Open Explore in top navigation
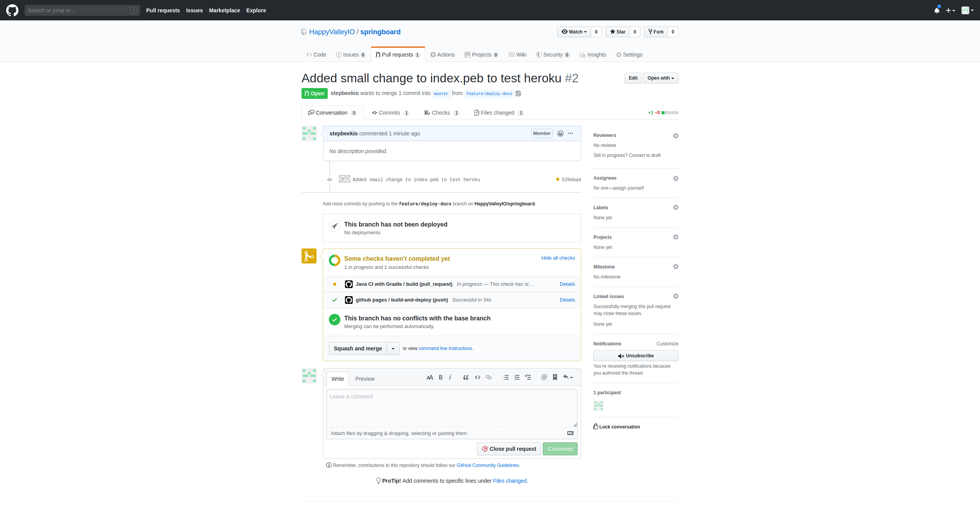The image size is (980, 505). coord(256,10)
